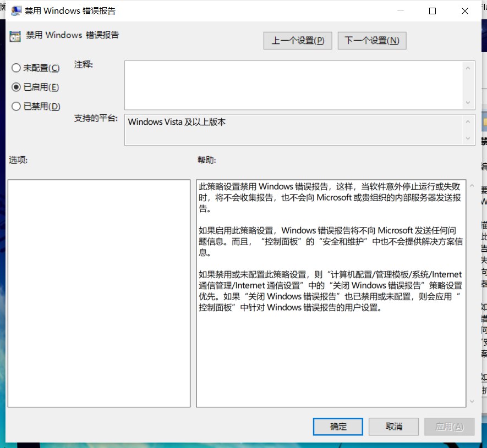Click the 帮助: label

click(x=206, y=160)
